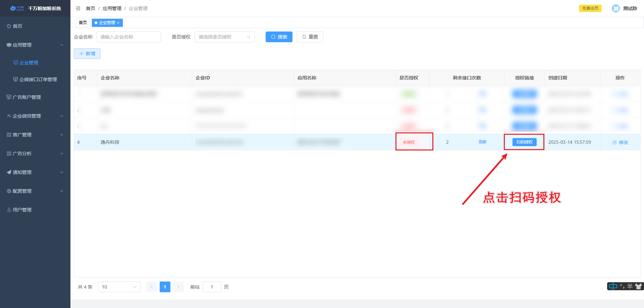Click 扫码授权 button for 逸舟科技
Screen dimensions: 644x308
pos(524,142)
